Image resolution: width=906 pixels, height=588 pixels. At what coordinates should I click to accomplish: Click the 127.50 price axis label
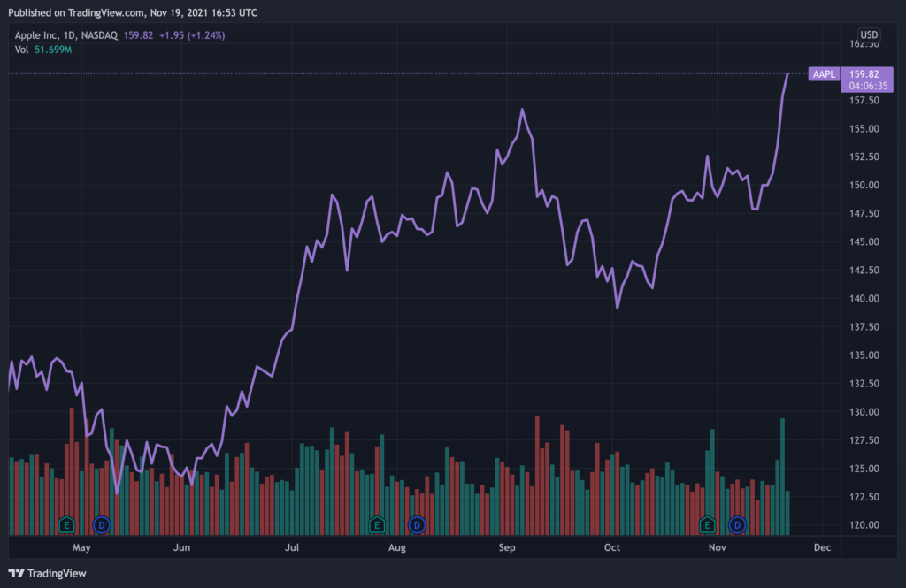pos(864,440)
